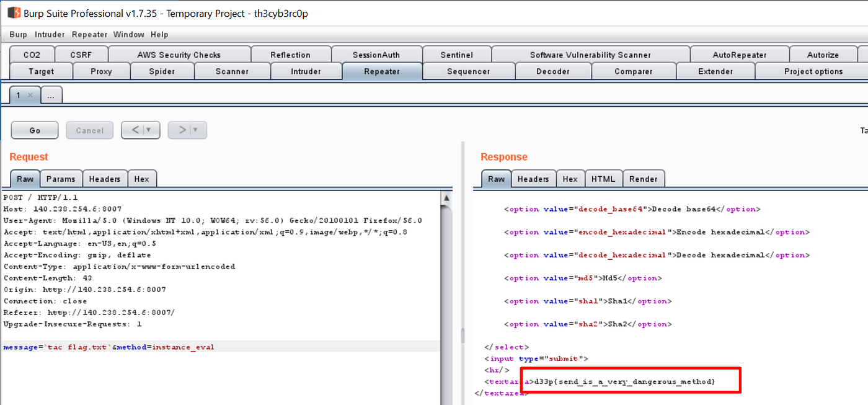This screenshot has width=868, height=405.
Task: Switch to the CO2 extension tab
Action: [x=31, y=54]
